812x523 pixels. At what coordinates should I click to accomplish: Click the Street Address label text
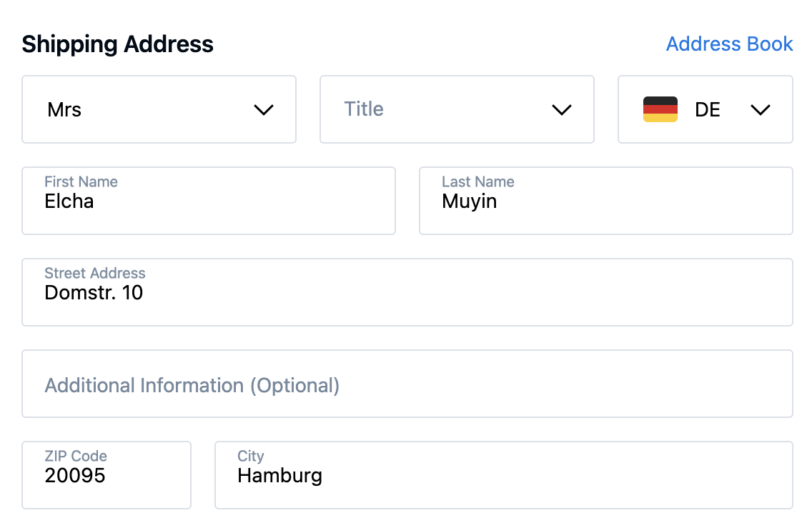tap(94, 274)
